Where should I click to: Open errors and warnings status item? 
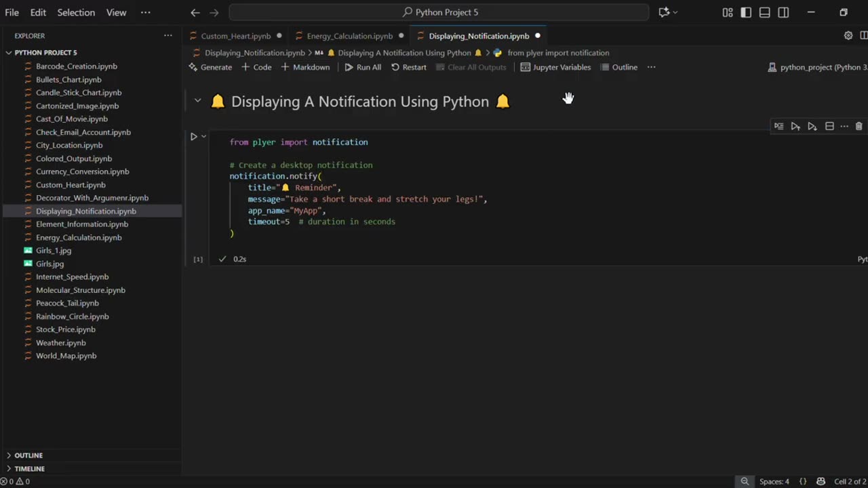click(15, 482)
